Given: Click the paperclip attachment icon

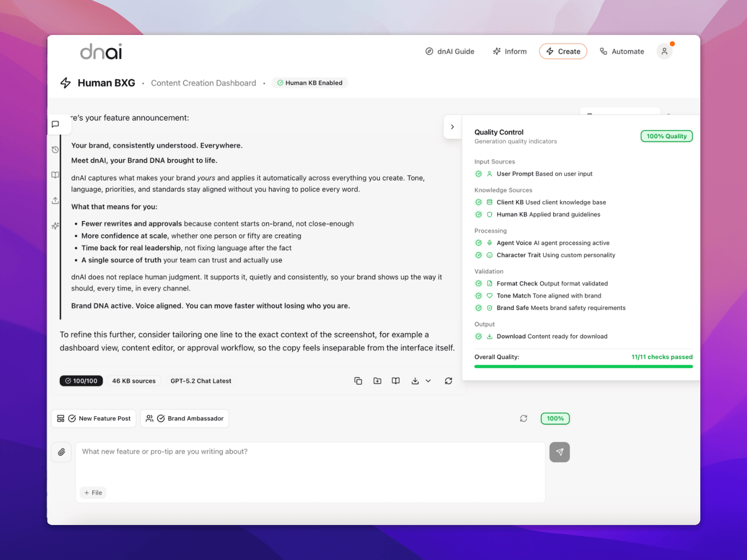Looking at the screenshot, I should tap(62, 452).
